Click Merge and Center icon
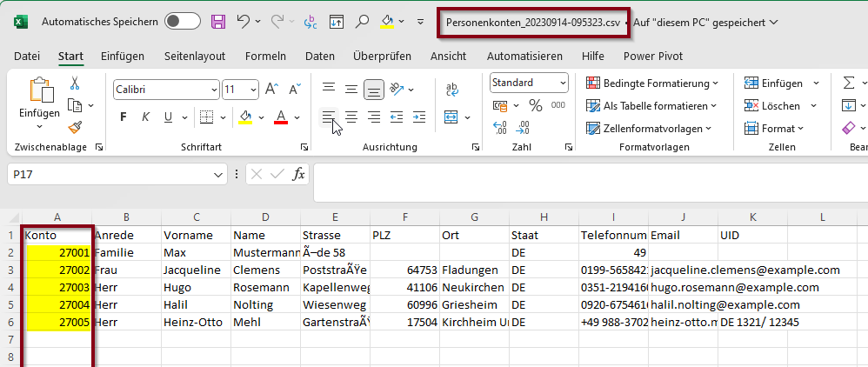Screen dimensions: 868x367 pyautogui.click(x=451, y=117)
